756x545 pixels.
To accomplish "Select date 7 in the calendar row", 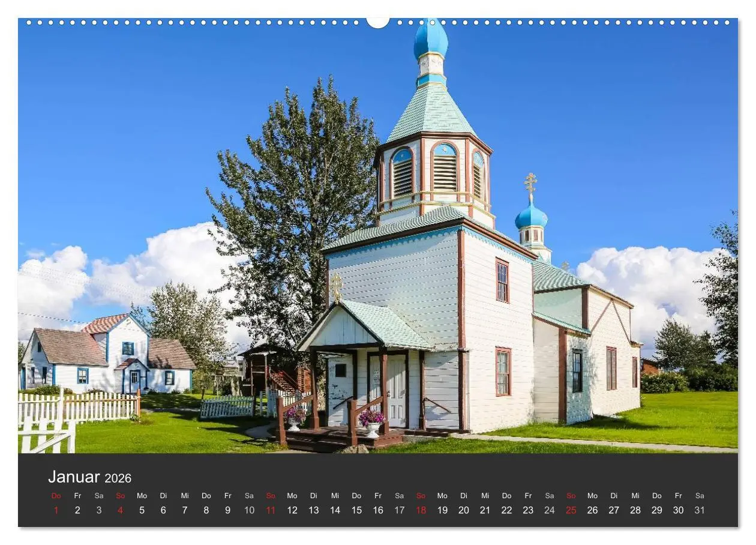I will 184,510.
